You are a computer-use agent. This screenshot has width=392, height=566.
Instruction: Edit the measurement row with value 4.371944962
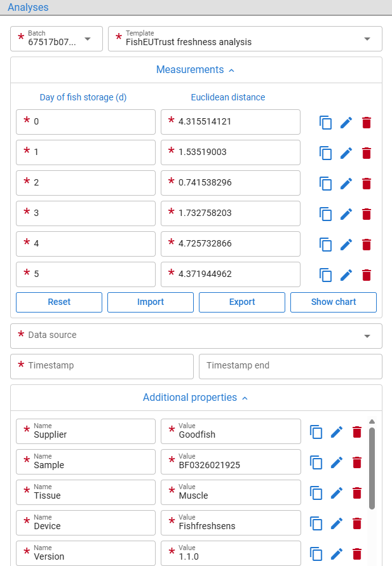(x=346, y=275)
